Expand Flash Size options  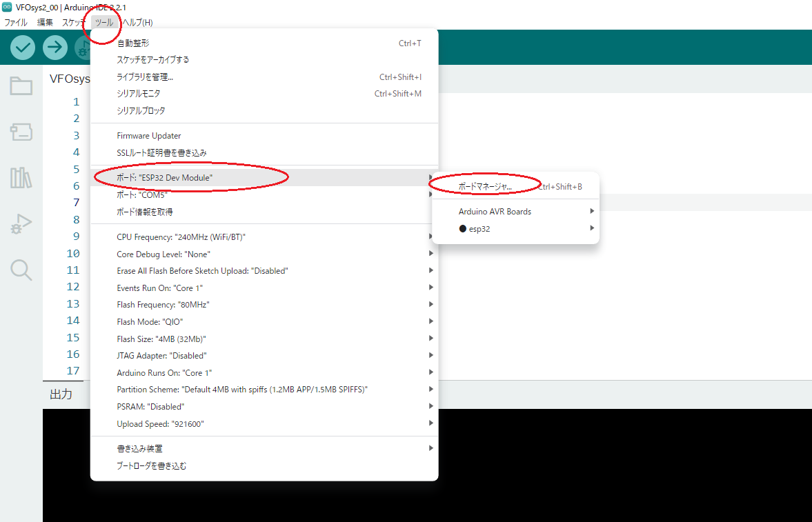(x=264, y=339)
